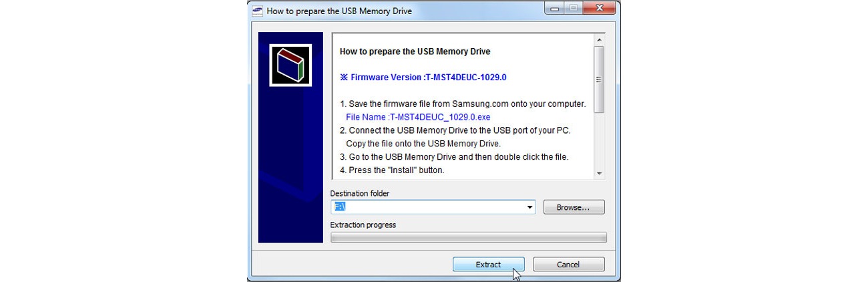Expand the Destination folder dropdown arrow
868x282 pixels.
(530, 208)
